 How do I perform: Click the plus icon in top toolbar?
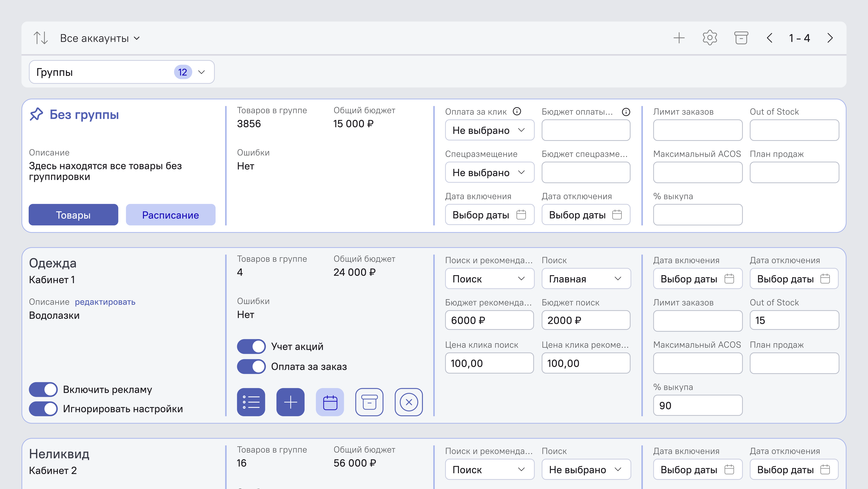click(x=679, y=38)
